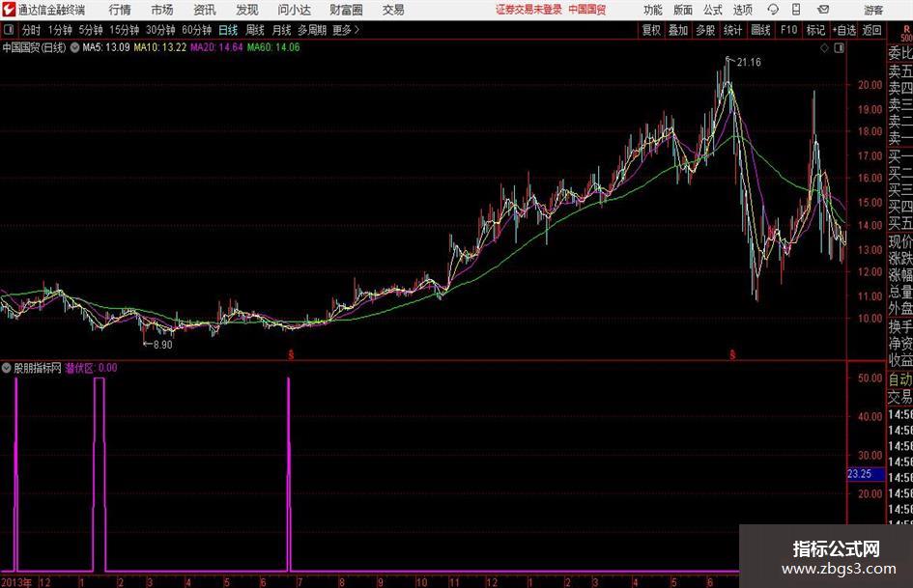
Task: Add stock with +自选 button
Action: click(843, 30)
